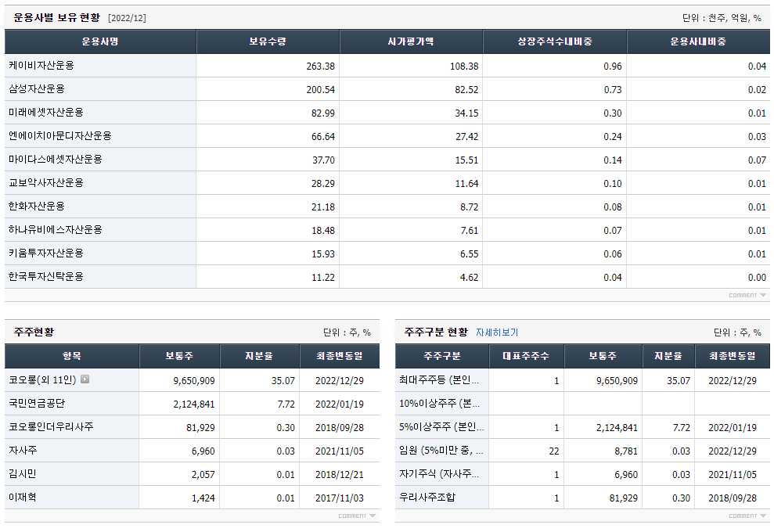The width and height of the screenshot is (774, 532).
Task: Select 5%이상주주 (본인... row
Action: pos(441,426)
